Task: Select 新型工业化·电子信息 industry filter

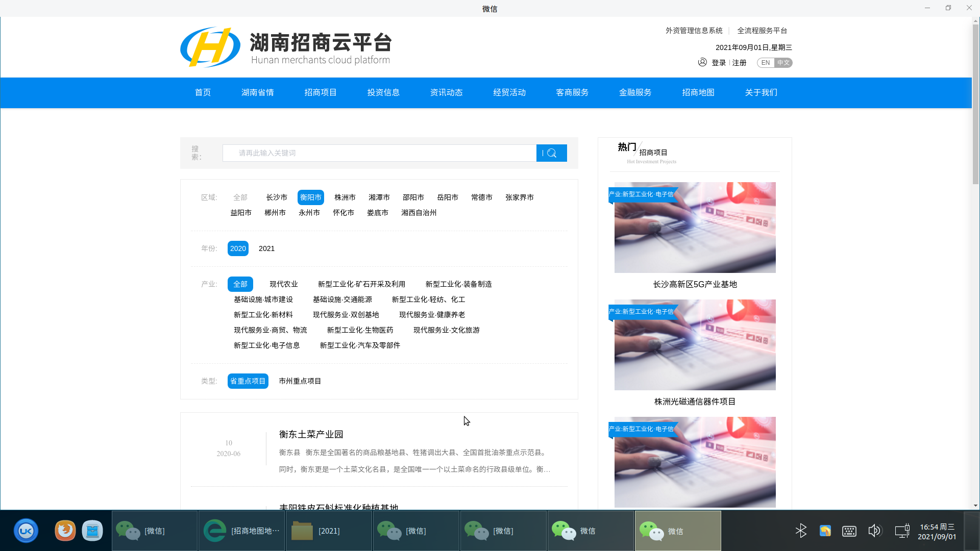Action: [267, 345]
